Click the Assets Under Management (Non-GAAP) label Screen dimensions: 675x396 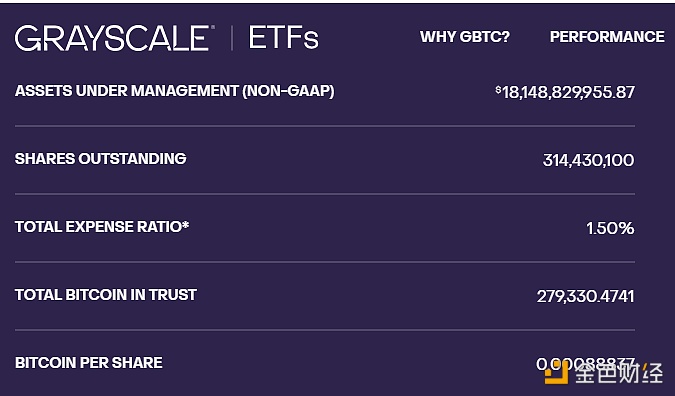coord(174,91)
